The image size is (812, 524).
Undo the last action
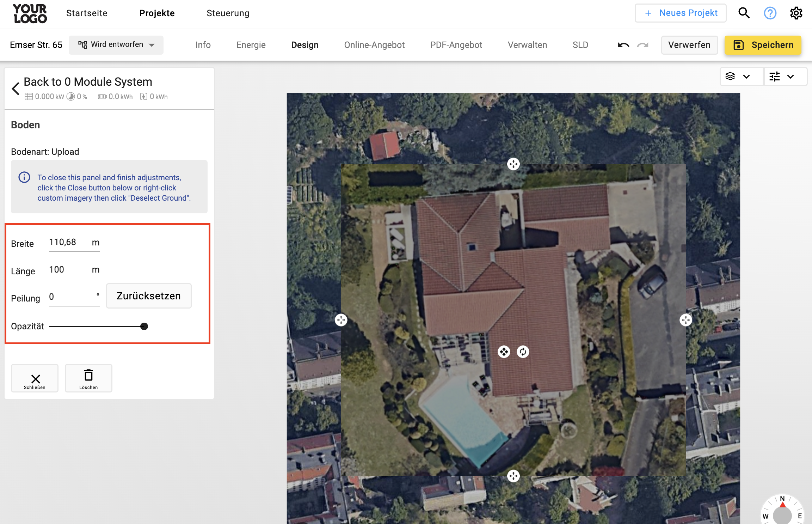coord(623,45)
